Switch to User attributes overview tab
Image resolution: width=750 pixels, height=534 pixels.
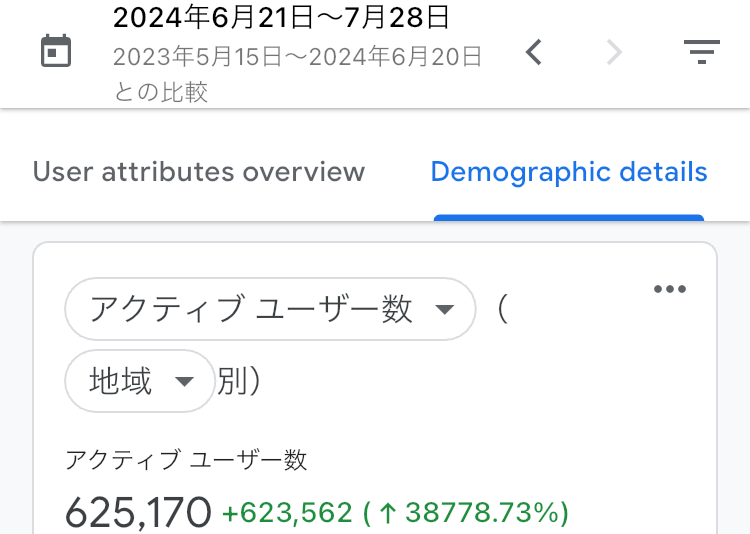pyautogui.click(x=199, y=172)
